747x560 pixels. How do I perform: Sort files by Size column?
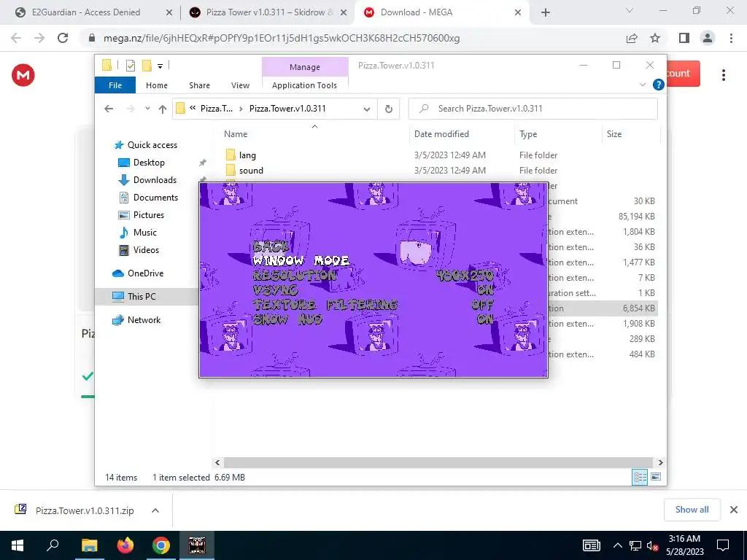(614, 134)
